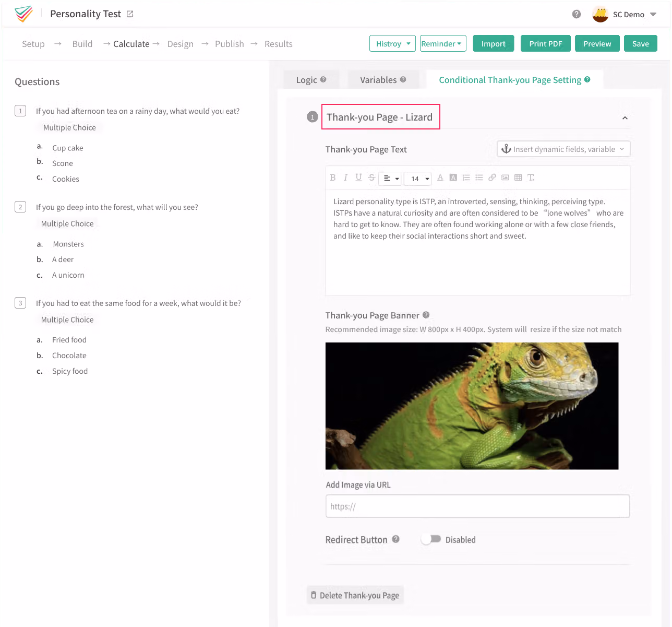
Task: Click the anchor icon in the dynamic fields box
Action: [506, 149]
